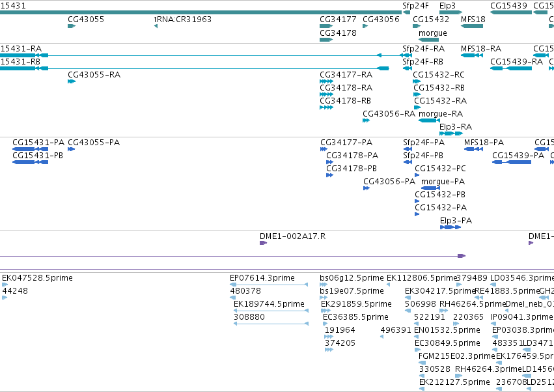Select the CG34177 gene label
Screen dimensions: 554x392
coord(338,19)
